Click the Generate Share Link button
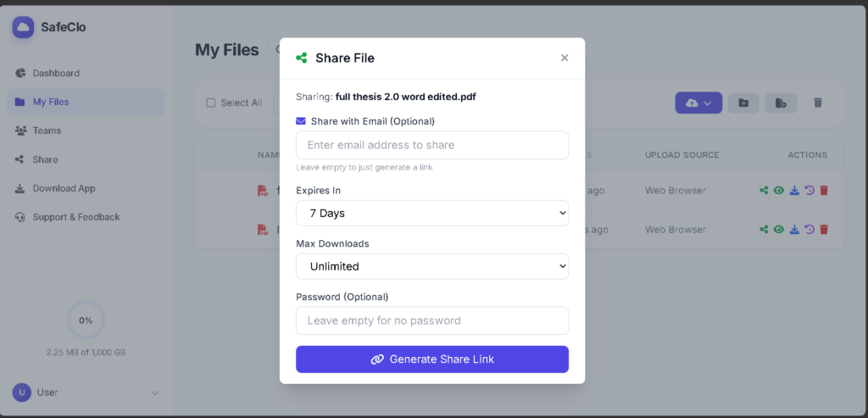The width and height of the screenshot is (868, 418). coord(432,359)
